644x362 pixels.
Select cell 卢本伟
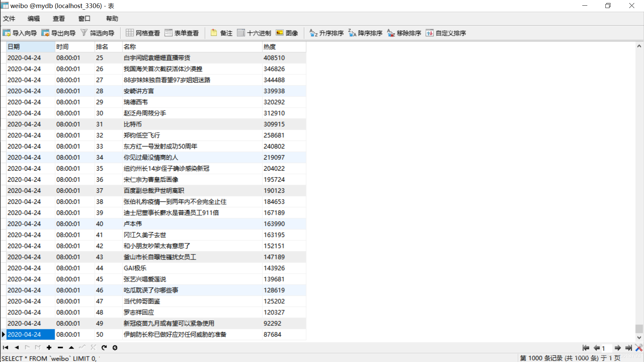[192, 224]
